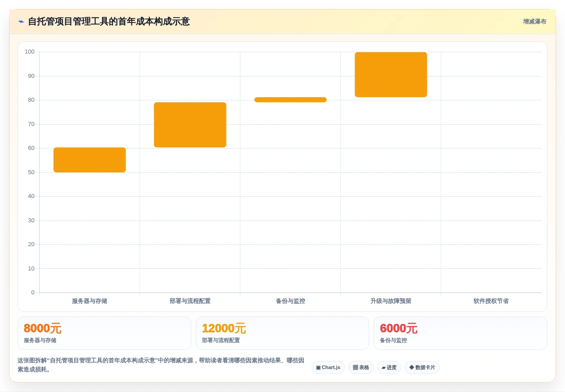
Task: Click the y-axis value 100
Action: (x=30, y=52)
